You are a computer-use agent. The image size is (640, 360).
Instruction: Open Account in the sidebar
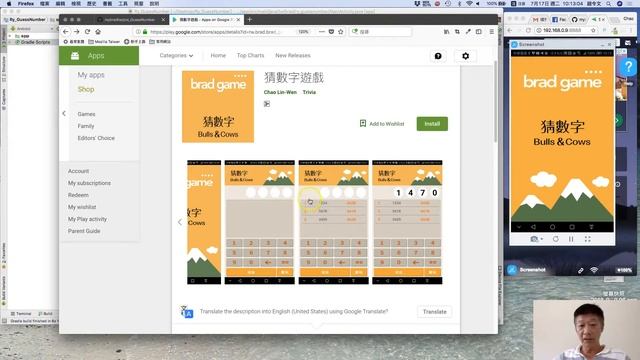pos(78,171)
